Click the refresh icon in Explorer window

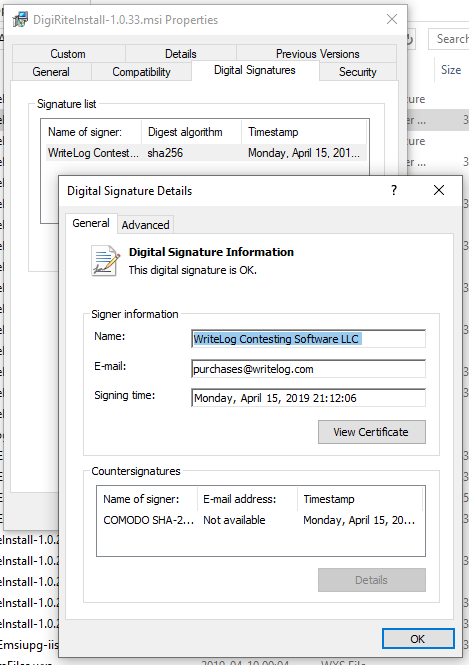410,39
